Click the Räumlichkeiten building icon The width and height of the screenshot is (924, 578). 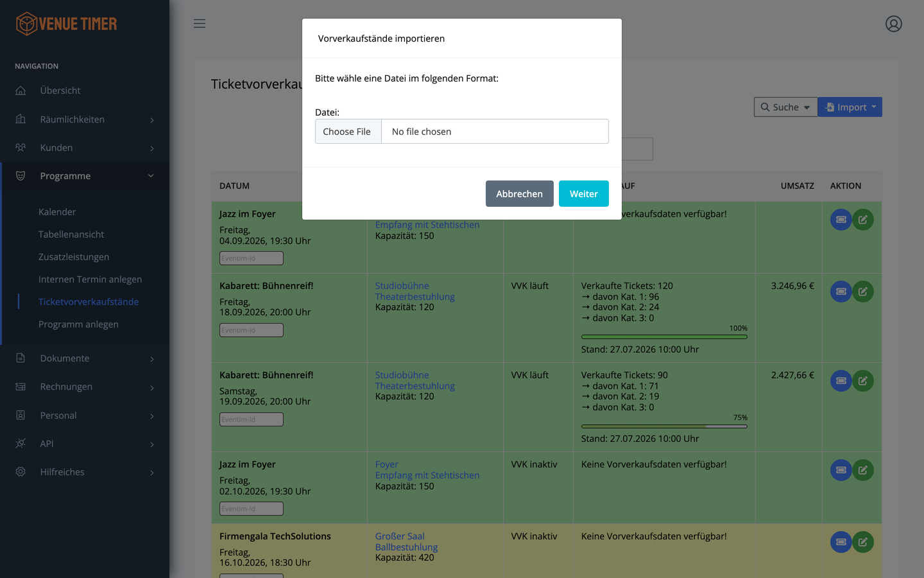(21, 119)
